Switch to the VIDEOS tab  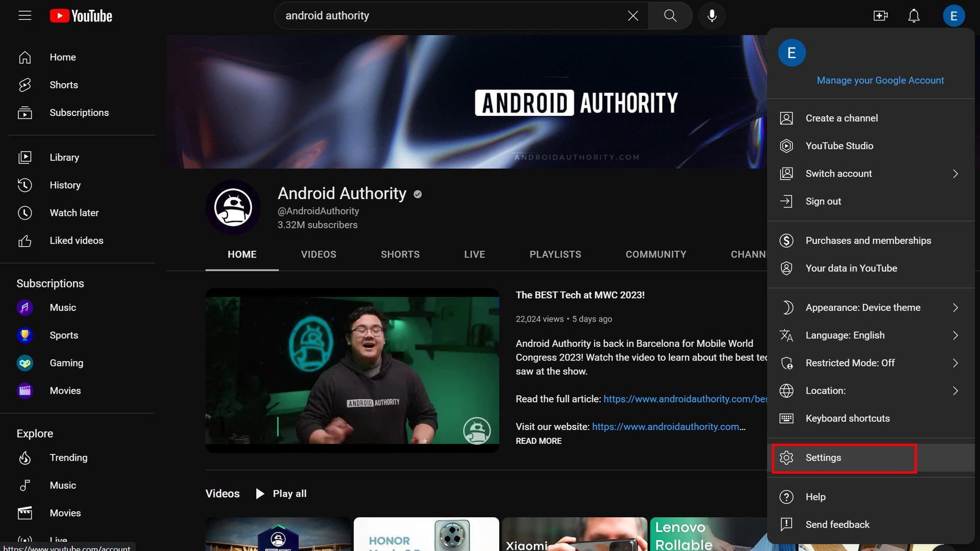318,254
